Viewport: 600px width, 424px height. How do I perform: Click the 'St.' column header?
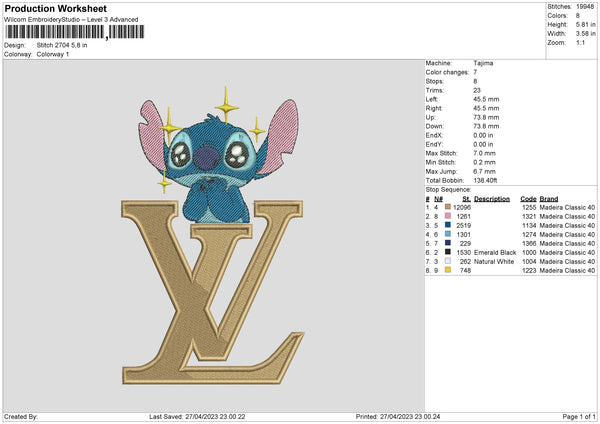pos(466,199)
